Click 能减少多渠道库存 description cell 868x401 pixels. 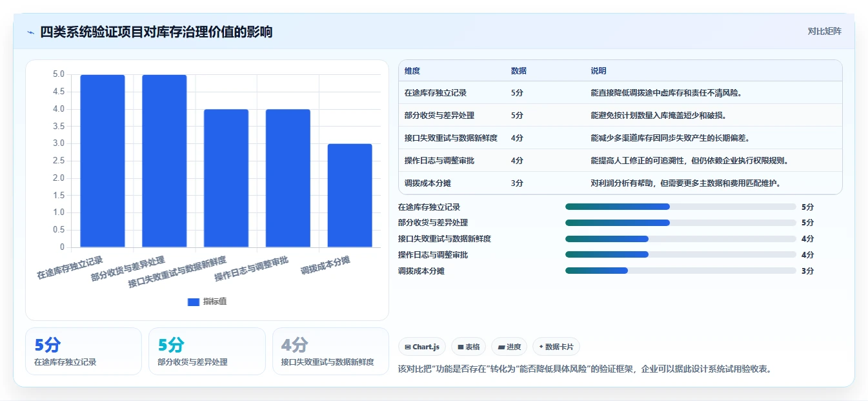coord(671,138)
